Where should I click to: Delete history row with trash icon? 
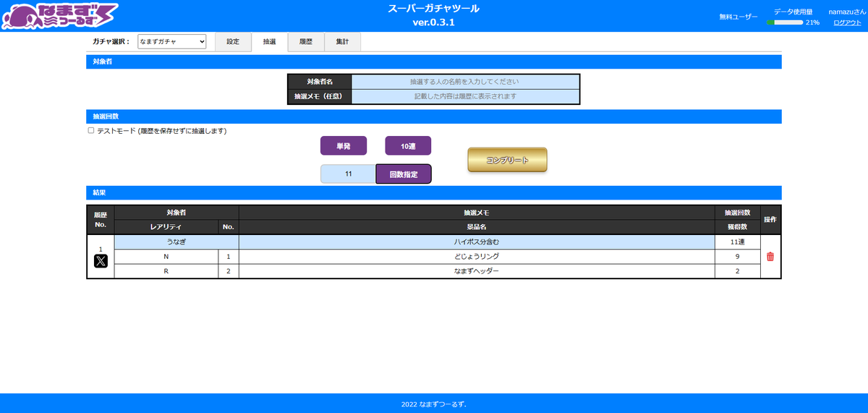tap(770, 257)
